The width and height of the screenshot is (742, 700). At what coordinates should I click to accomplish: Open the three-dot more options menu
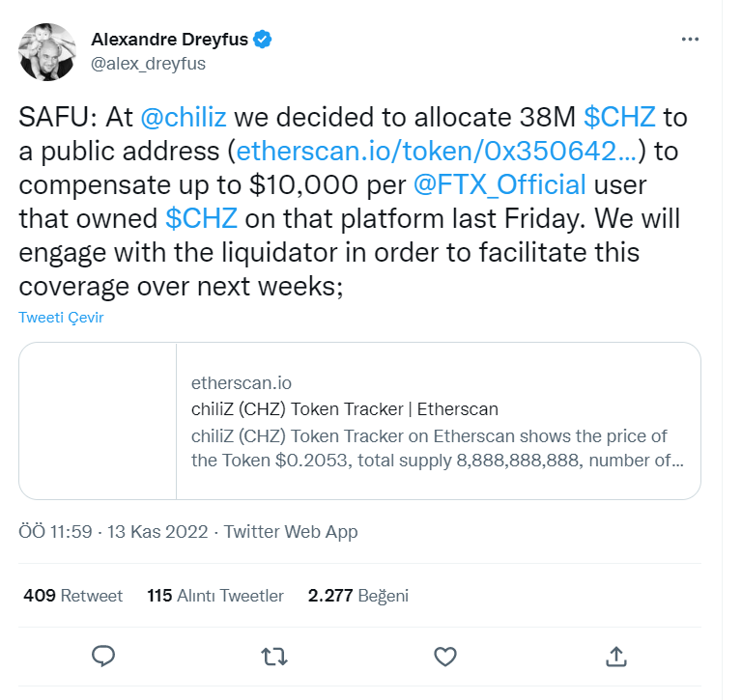click(690, 40)
